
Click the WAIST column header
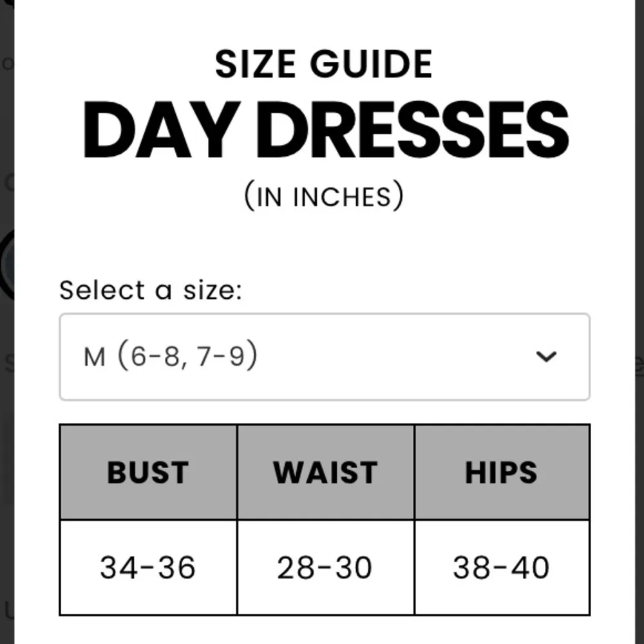point(325,473)
